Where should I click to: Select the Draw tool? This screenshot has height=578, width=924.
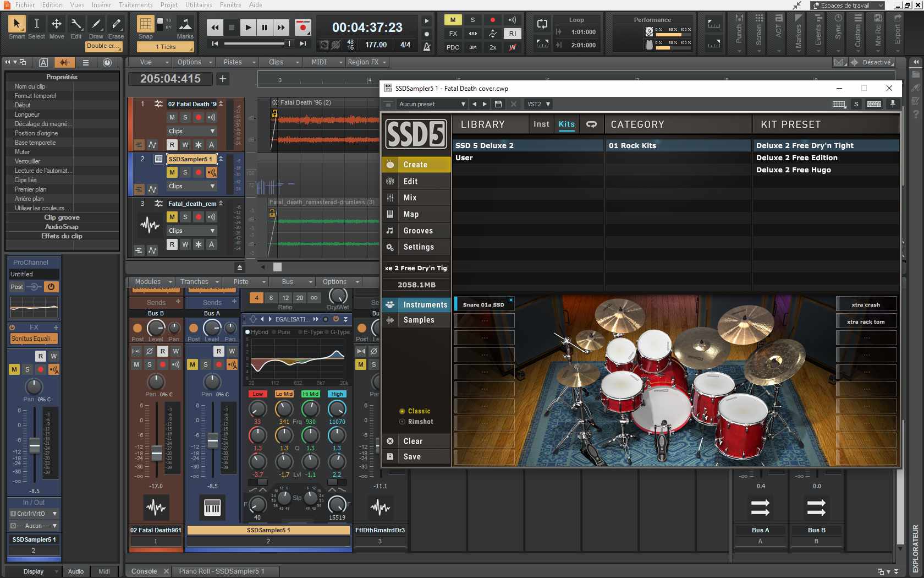click(x=96, y=23)
